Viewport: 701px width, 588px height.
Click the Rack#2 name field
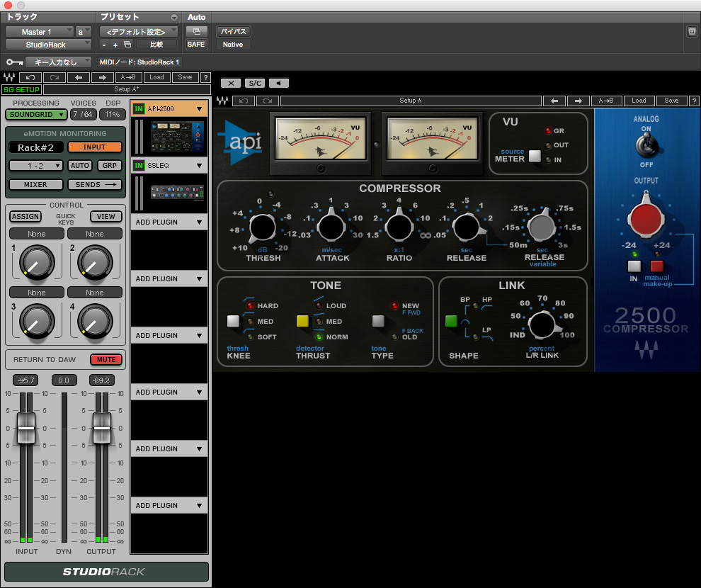click(x=36, y=147)
